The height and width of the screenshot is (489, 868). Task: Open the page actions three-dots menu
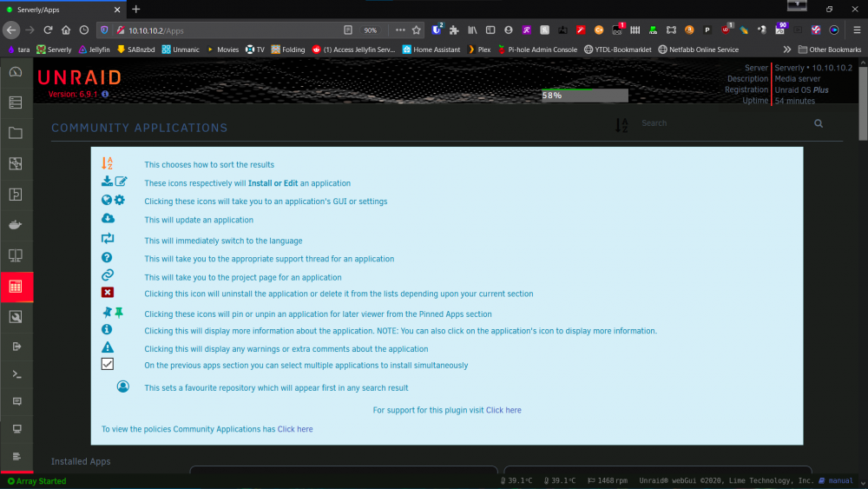[400, 30]
